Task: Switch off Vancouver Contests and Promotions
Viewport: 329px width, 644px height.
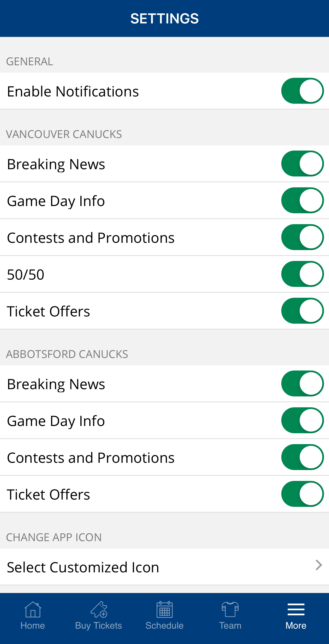Action: click(x=302, y=237)
